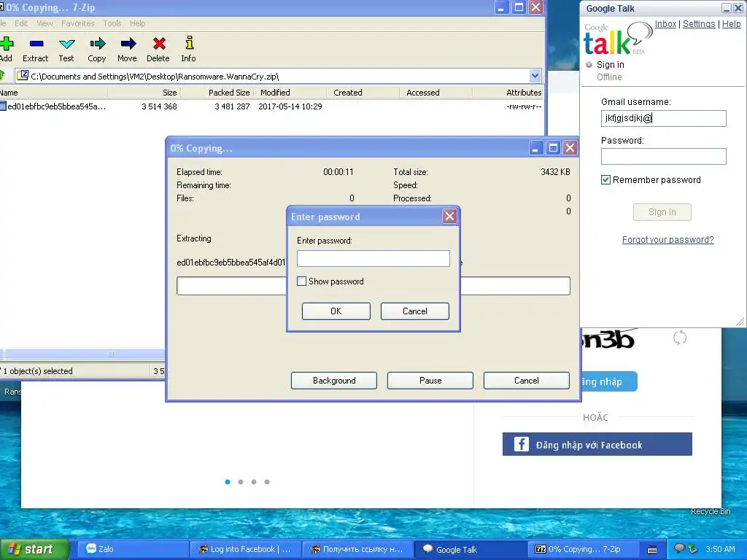The image size is (747, 560).
Task: Sort by the Accessed column header
Action: 436,93
